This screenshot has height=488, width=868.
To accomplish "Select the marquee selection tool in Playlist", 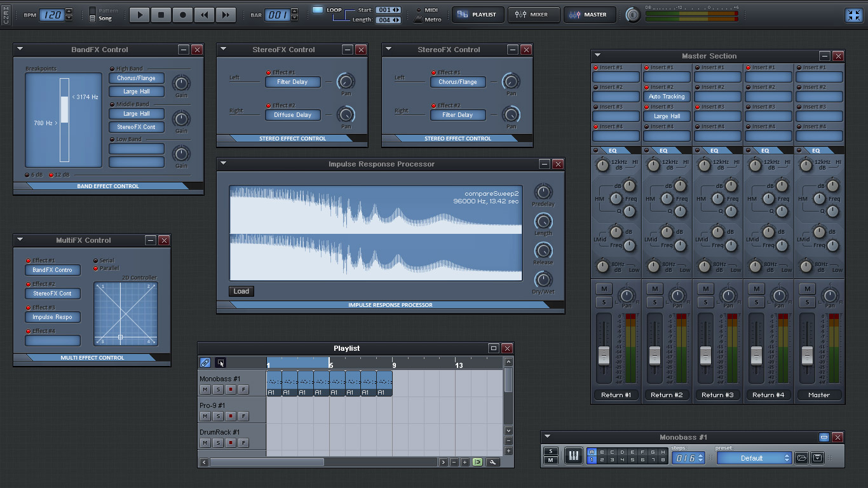I will (220, 363).
